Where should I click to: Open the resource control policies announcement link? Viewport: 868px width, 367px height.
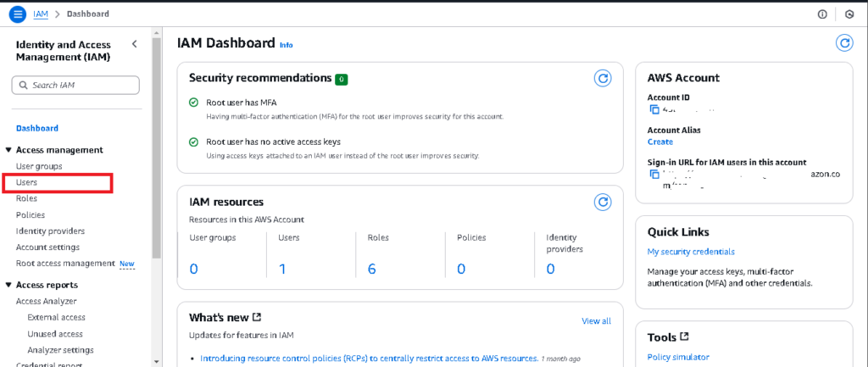[x=370, y=359]
